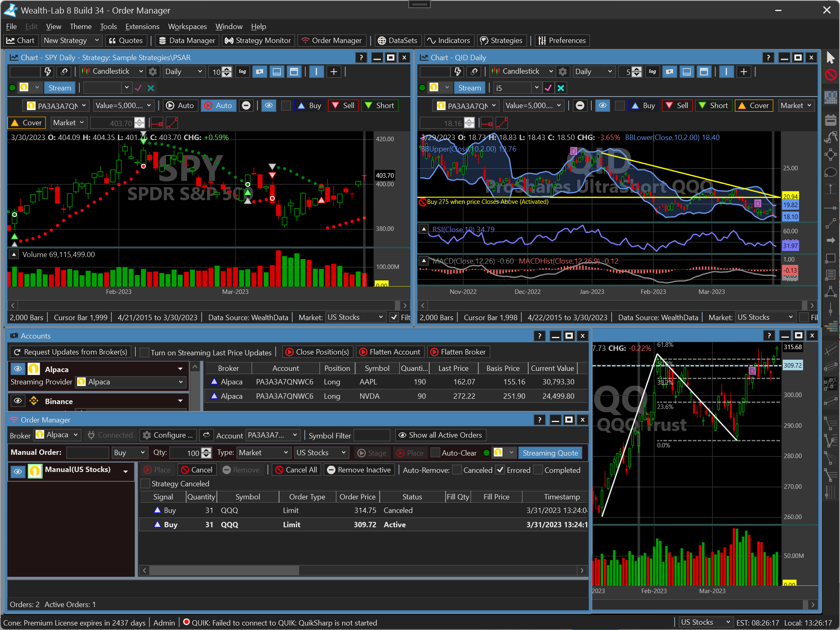840x630 pixels.
Task: Toggle Auto-Remove Completed checkbox
Action: coord(538,470)
